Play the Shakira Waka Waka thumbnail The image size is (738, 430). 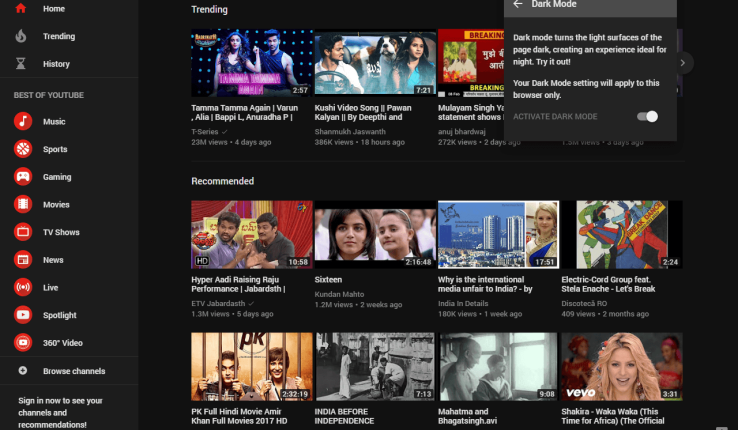[621, 366]
